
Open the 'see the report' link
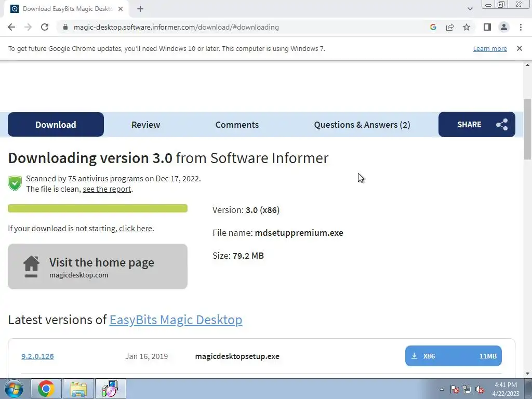click(x=107, y=189)
